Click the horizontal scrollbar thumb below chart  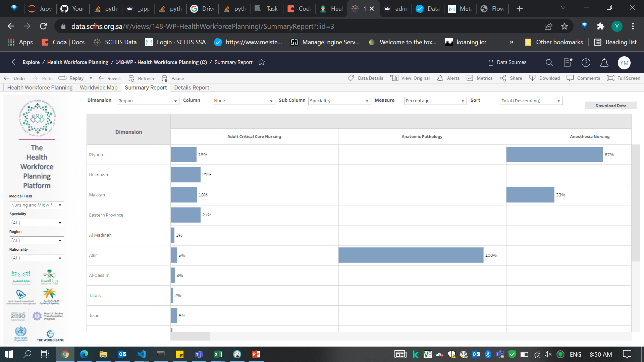(190, 336)
